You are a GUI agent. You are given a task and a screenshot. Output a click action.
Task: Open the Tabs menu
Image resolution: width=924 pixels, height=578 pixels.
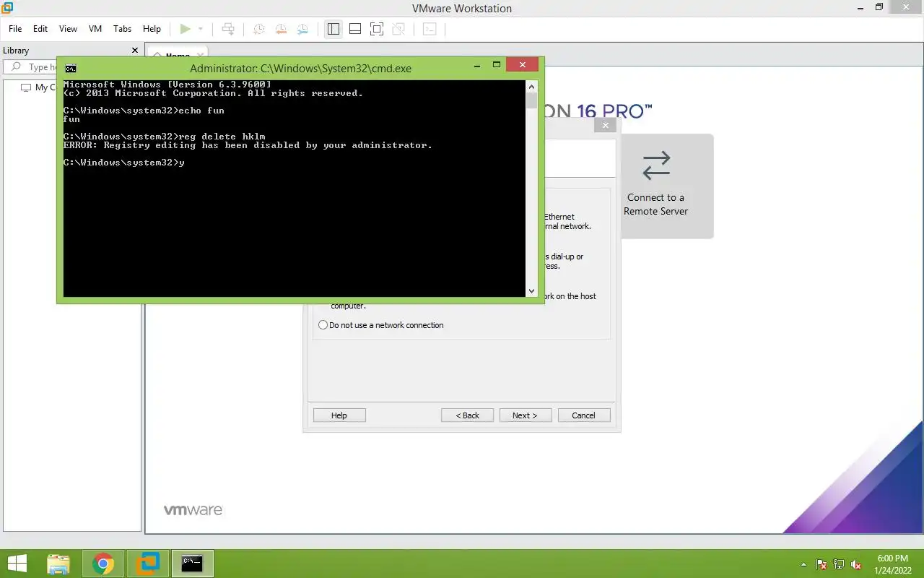(x=123, y=29)
